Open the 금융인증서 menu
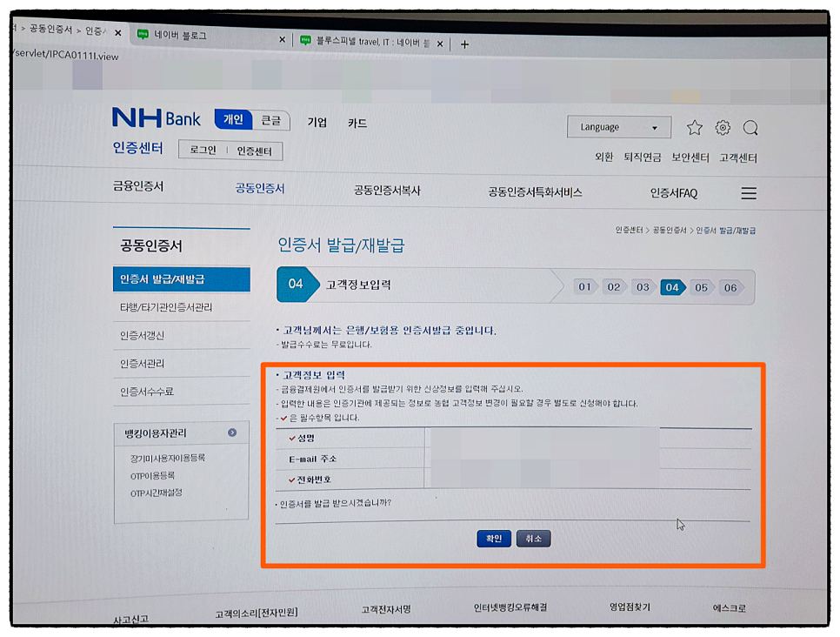The height and width of the screenshot is (637, 840). [138, 186]
